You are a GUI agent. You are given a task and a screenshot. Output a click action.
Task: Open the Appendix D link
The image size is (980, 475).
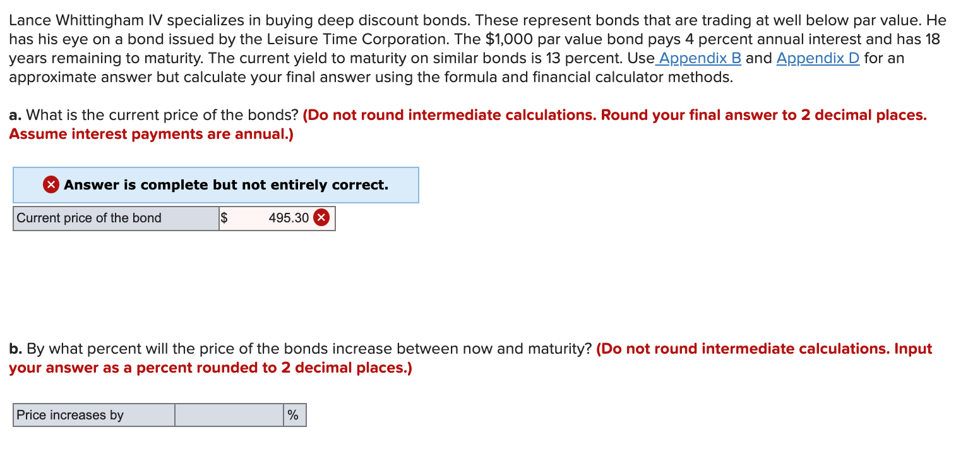[x=817, y=58]
